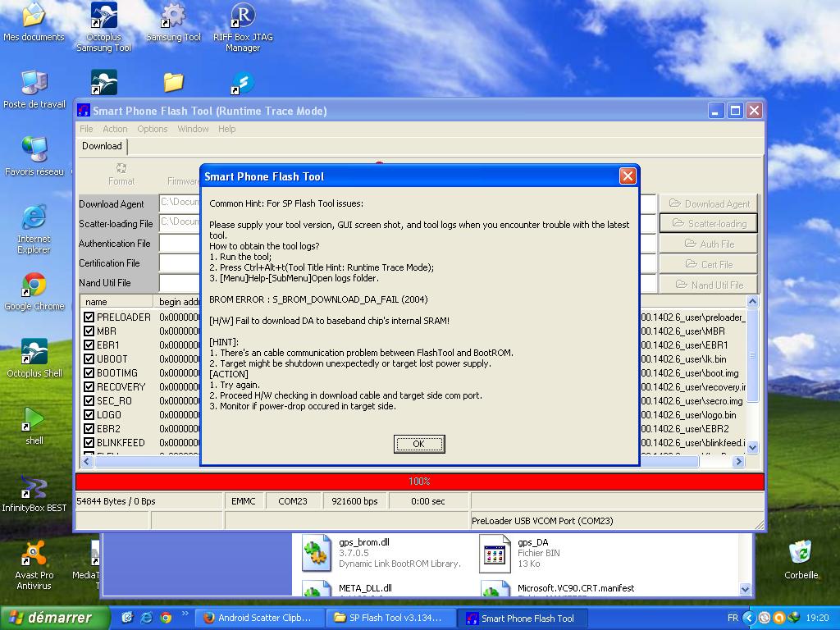Close the Smart Phone Flash Tool error dialog
This screenshot has height=630, width=840.
coord(628,176)
